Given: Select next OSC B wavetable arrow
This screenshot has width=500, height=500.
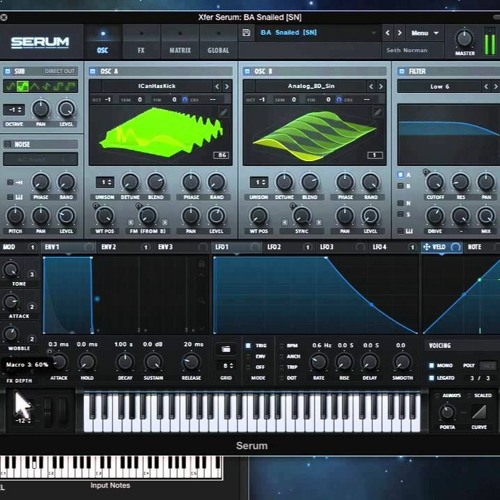Looking at the screenshot, I should tap(381, 86).
